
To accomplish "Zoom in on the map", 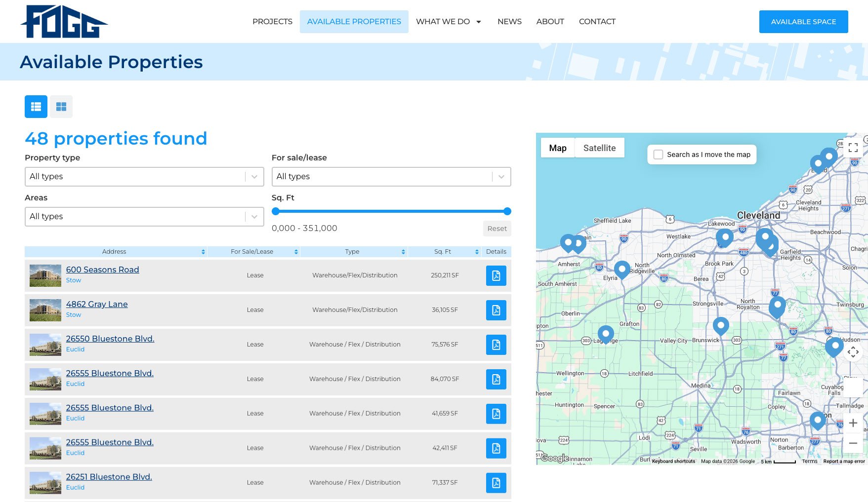I will click(x=853, y=423).
